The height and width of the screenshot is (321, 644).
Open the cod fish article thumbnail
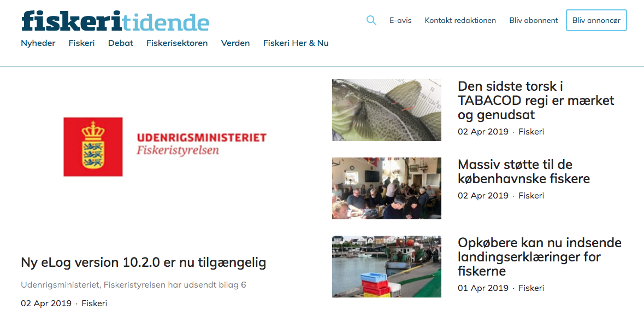pyautogui.click(x=387, y=110)
